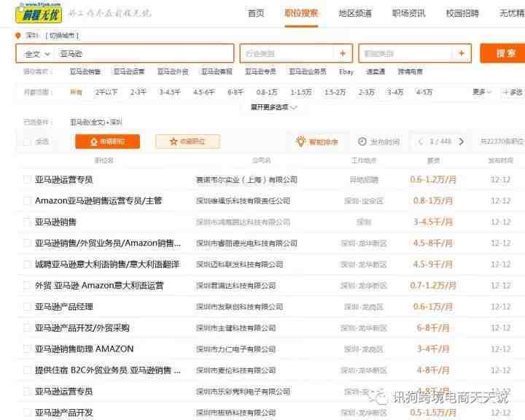Open the 职场资讯 nav tab
525x420 pixels.
[x=409, y=13]
